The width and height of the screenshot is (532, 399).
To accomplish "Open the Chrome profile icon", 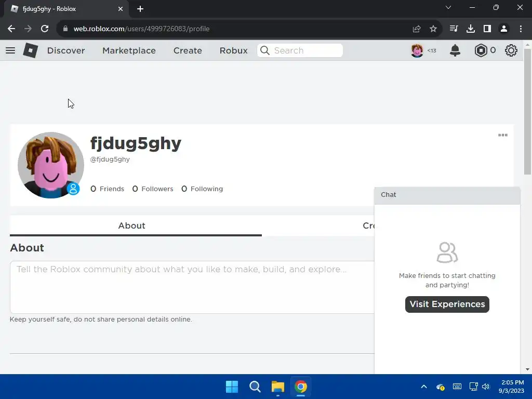I will click(504, 29).
